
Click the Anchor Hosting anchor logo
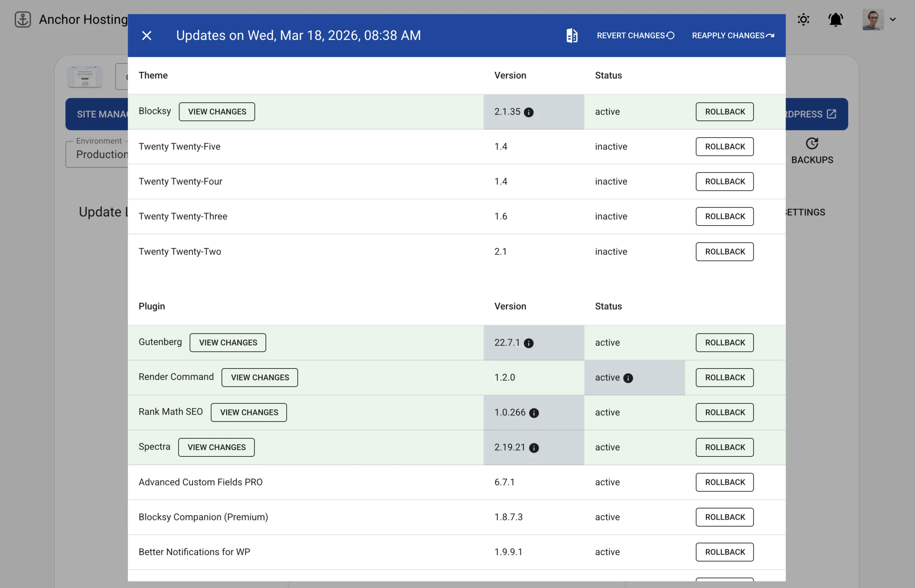(23, 19)
